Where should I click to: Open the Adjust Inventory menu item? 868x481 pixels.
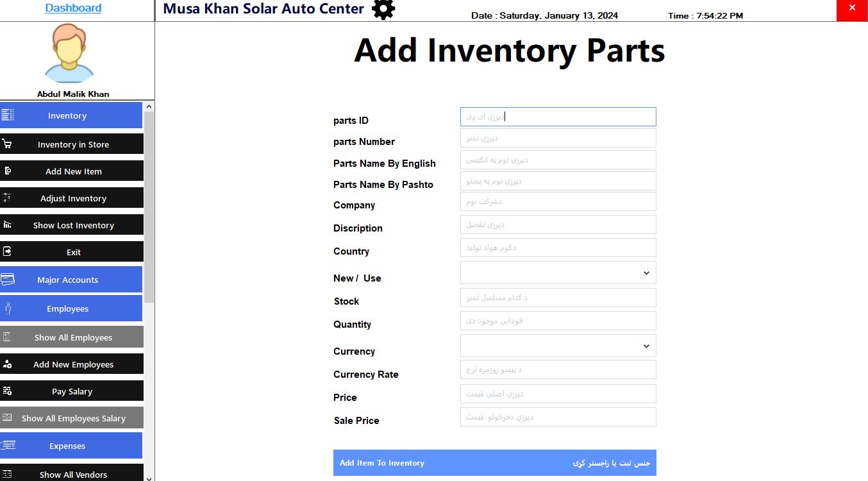tap(73, 198)
